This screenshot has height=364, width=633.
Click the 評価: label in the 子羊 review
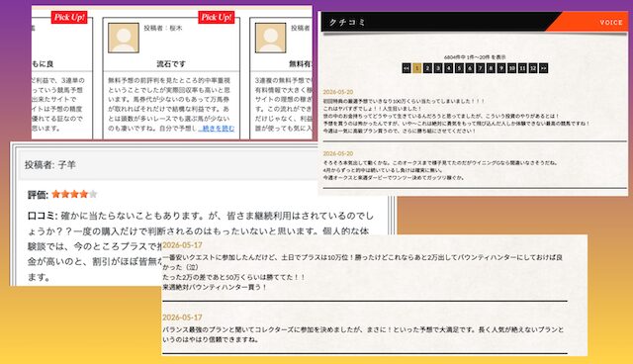[38, 195]
